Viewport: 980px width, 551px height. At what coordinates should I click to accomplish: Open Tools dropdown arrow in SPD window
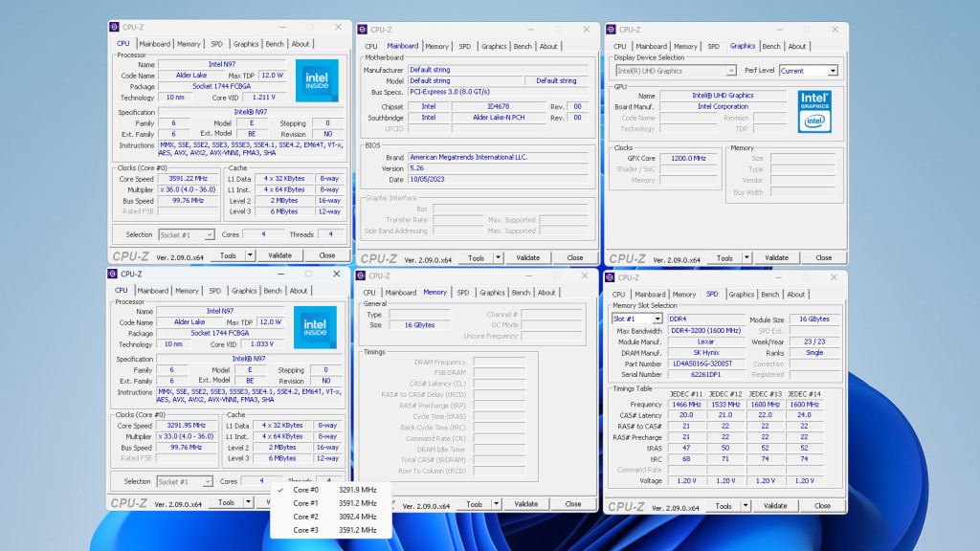[746, 505]
